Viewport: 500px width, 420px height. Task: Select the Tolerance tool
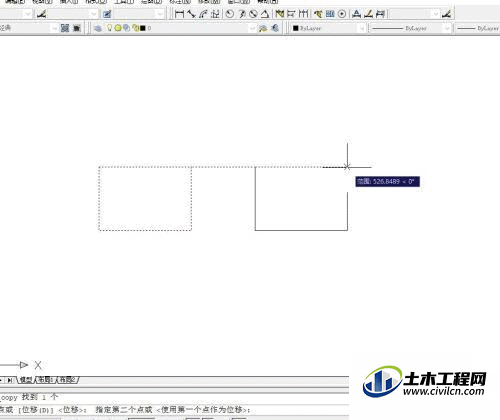pos(330,14)
